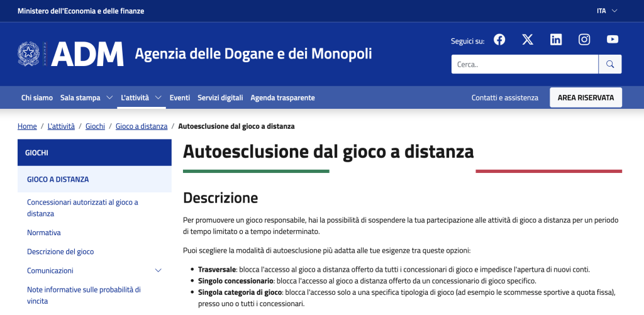Go to Giochi breadcrumb link

pos(96,126)
